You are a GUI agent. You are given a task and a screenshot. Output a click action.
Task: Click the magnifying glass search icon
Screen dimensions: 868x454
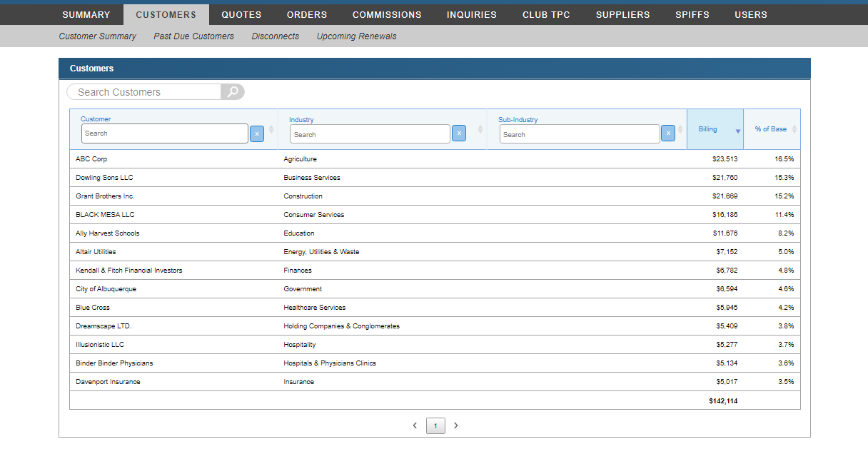[233, 91]
